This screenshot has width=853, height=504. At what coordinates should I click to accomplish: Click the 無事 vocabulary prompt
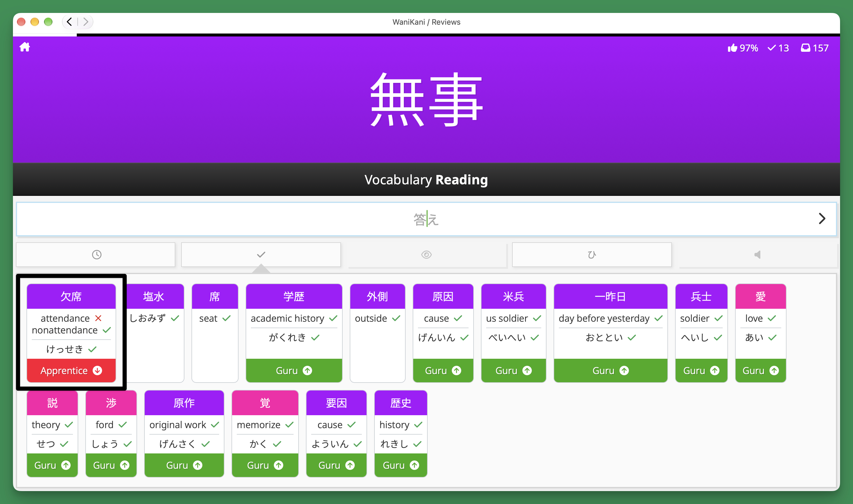coord(426,99)
